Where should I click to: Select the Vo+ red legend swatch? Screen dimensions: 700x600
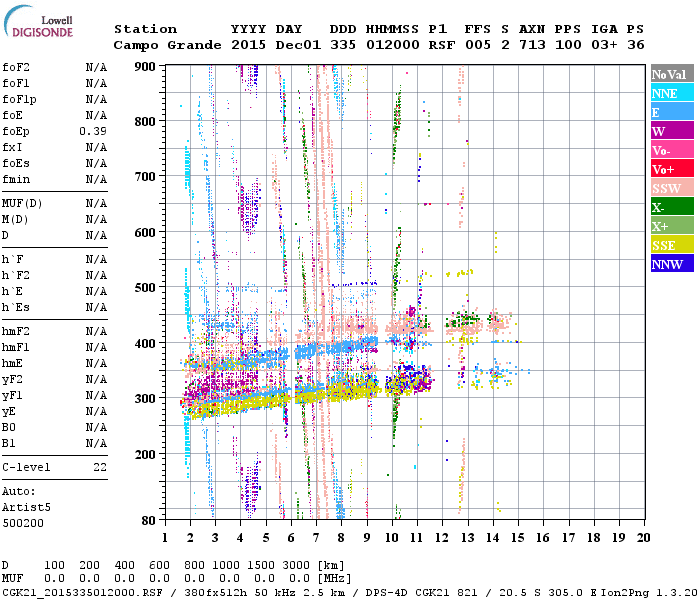coord(672,169)
